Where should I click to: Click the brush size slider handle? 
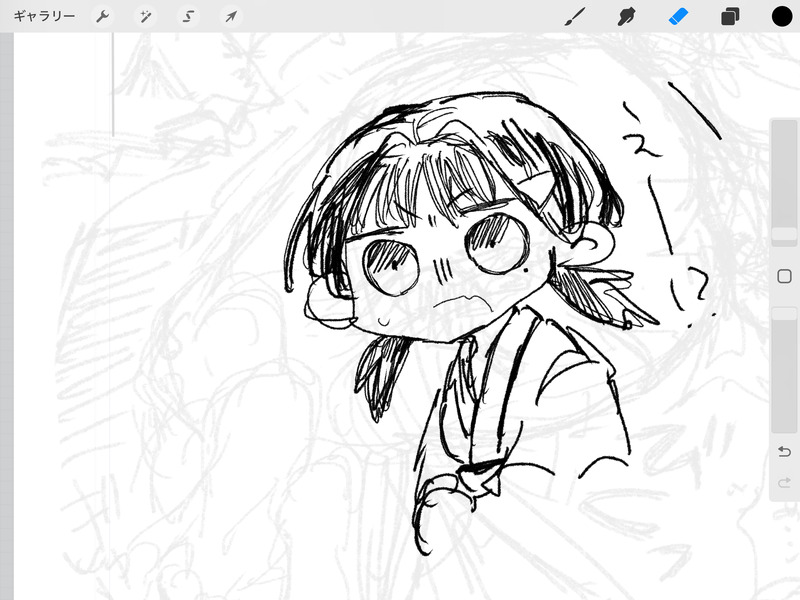[784, 234]
